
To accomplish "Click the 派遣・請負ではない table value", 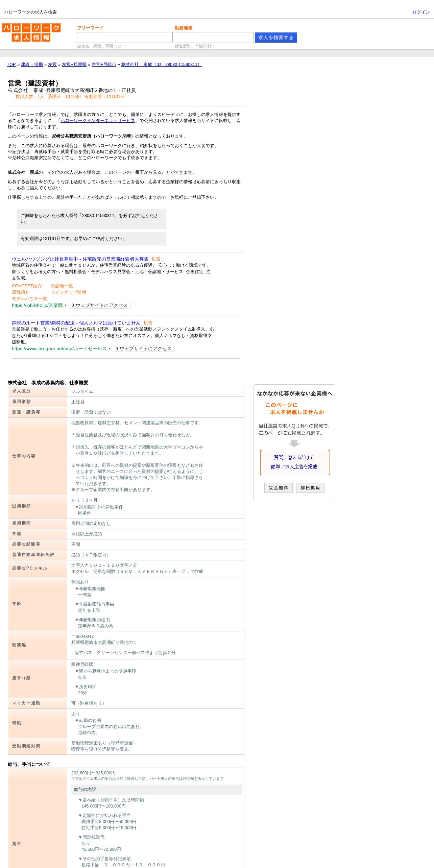I will tap(91, 412).
